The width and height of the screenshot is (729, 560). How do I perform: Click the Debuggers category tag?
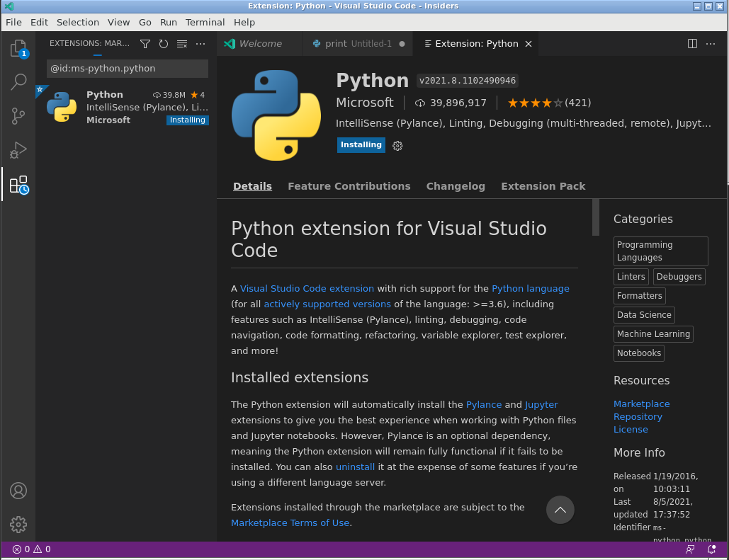(x=679, y=277)
